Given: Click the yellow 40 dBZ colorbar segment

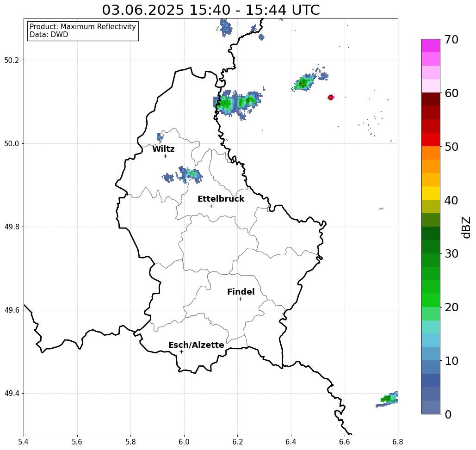Looking at the screenshot, I should pyautogui.click(x=431, y=193).
